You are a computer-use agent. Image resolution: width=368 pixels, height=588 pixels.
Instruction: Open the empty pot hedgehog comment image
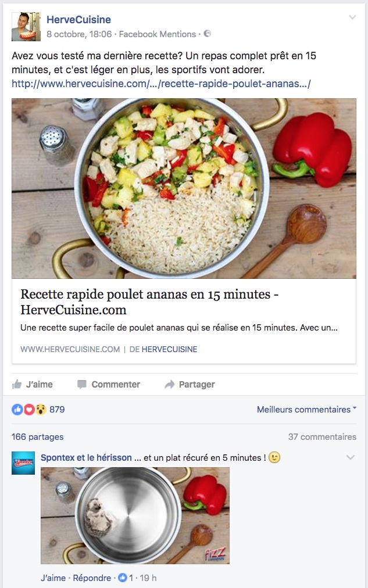click(135, 515)
